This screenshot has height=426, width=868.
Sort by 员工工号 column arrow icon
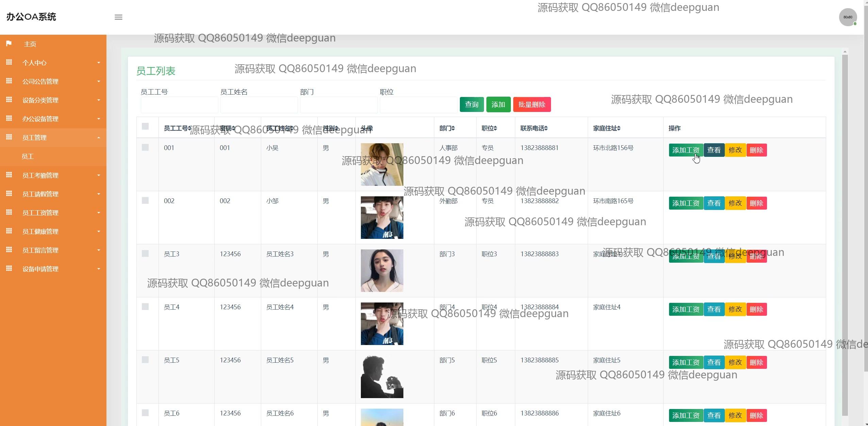coord(189,128)
